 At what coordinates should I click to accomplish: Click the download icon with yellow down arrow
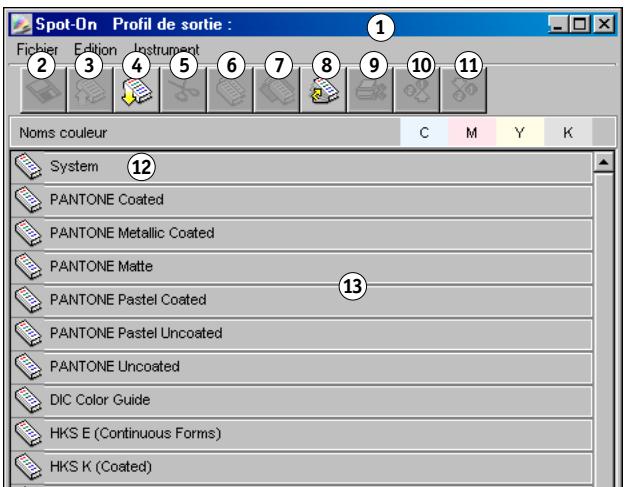[x=137, y=90]
